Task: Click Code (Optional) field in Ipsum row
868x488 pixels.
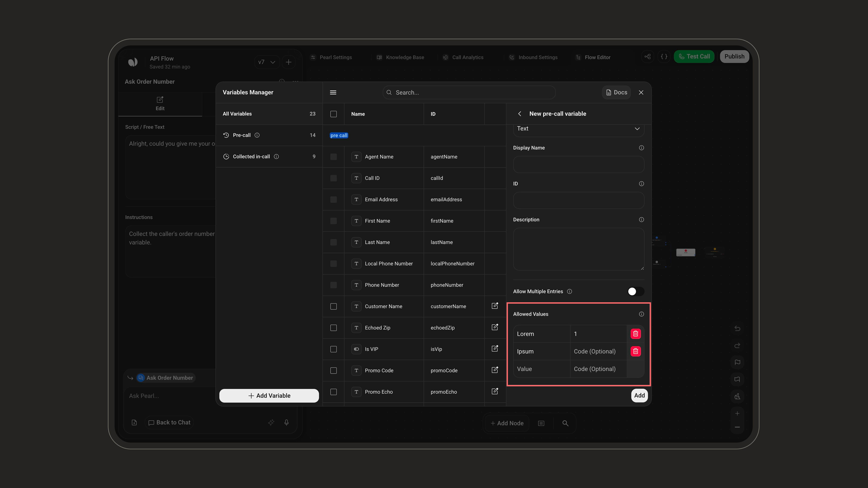Action: (x=598, y=351)
